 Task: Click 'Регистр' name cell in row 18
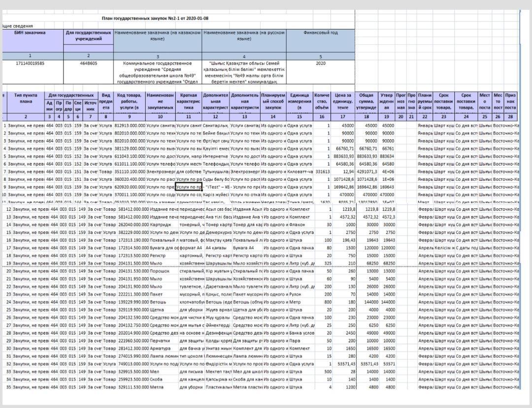[164, 256]
